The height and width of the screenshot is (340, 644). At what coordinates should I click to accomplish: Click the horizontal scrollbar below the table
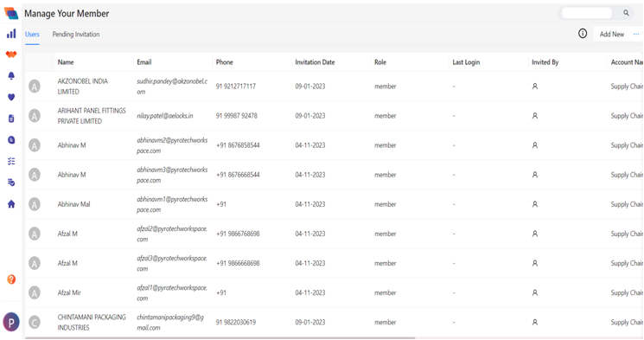(220, 338)
